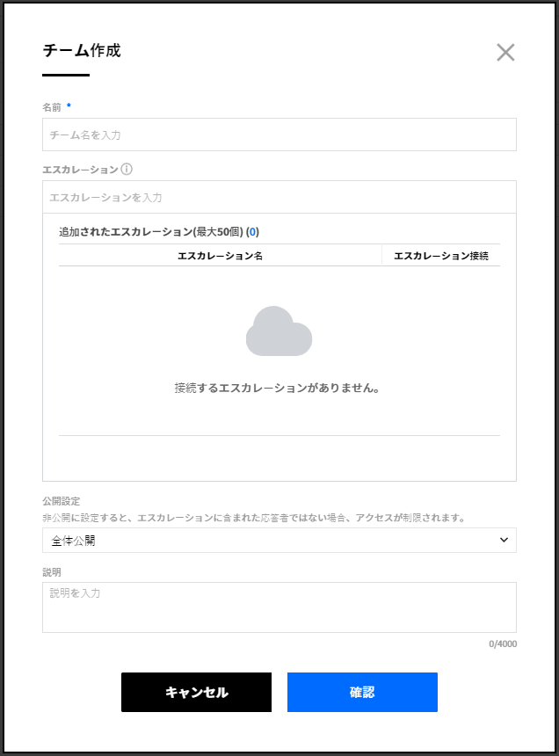Click the dropdown chevron arrow in 公開設定
This screenshot has width=559, height=756.
[x=504, y=540]
